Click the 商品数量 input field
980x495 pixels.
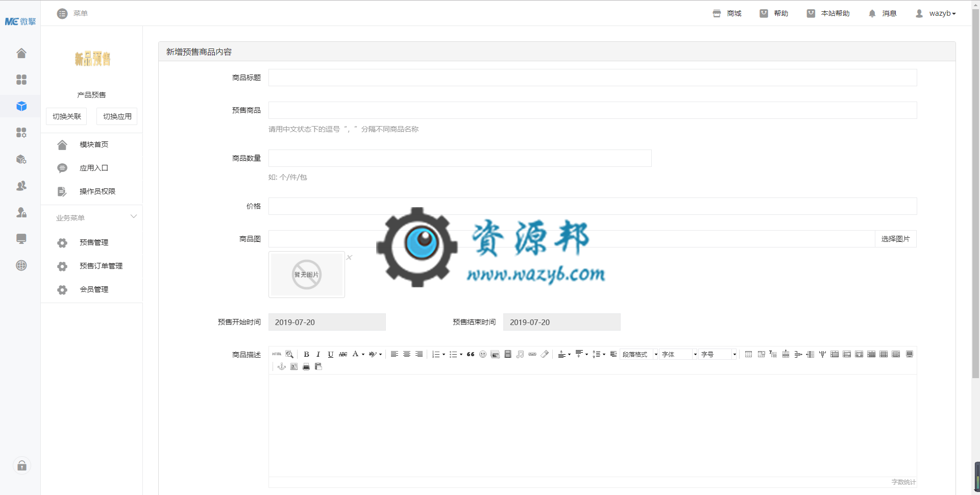460,158
